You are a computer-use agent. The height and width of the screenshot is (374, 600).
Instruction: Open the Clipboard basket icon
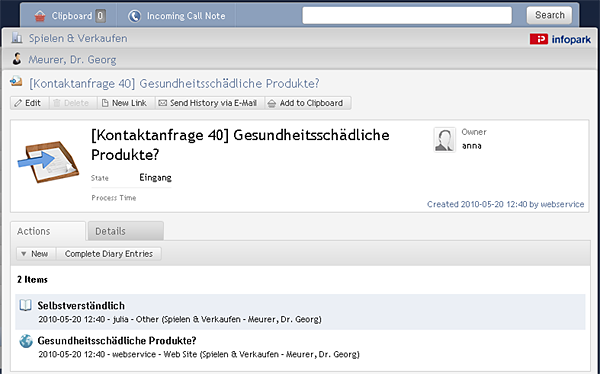[x=40, y=16]
